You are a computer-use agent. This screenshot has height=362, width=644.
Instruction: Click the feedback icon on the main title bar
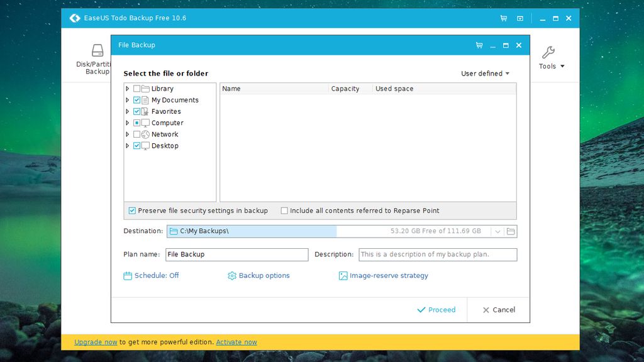[x=519, y=18]
